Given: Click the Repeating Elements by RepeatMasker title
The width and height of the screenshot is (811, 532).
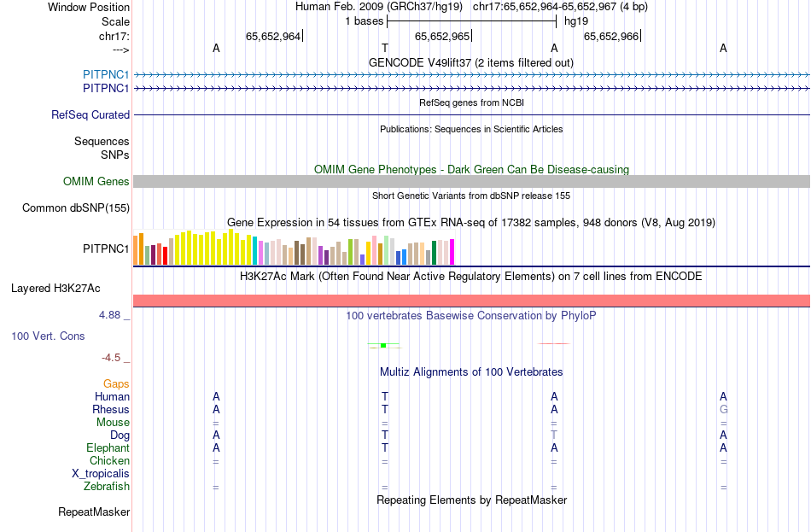Looking at the screenshot, I should coord(471,500).
